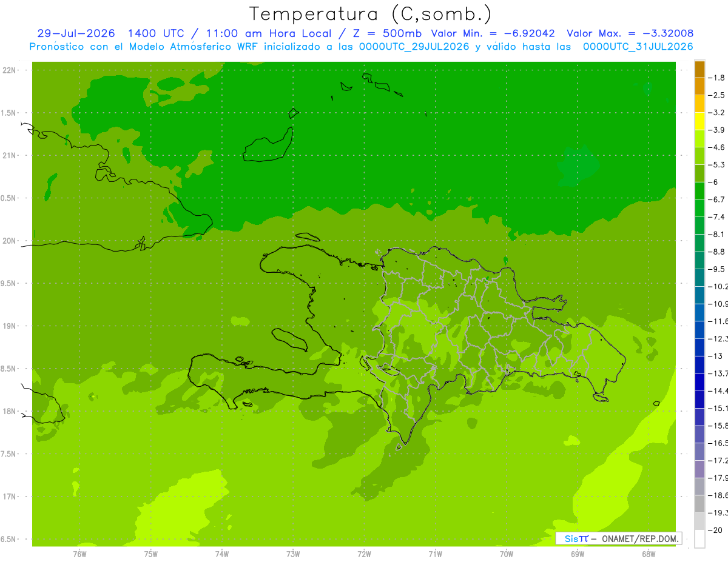This screenshot has width=728, height=562.
Task: Click the init time "0000UTC_29JUL2026"
Action: coord(414,47)
